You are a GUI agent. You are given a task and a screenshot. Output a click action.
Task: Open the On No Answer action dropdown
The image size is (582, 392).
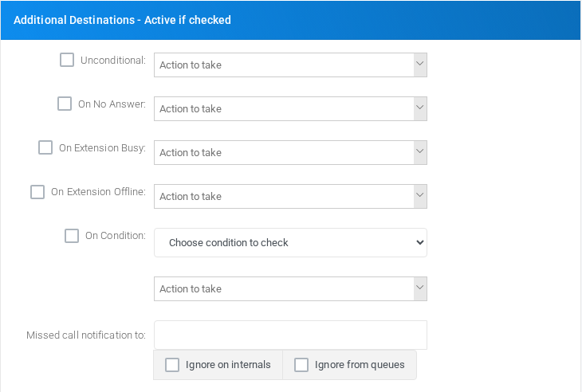(x=290, y=108)
